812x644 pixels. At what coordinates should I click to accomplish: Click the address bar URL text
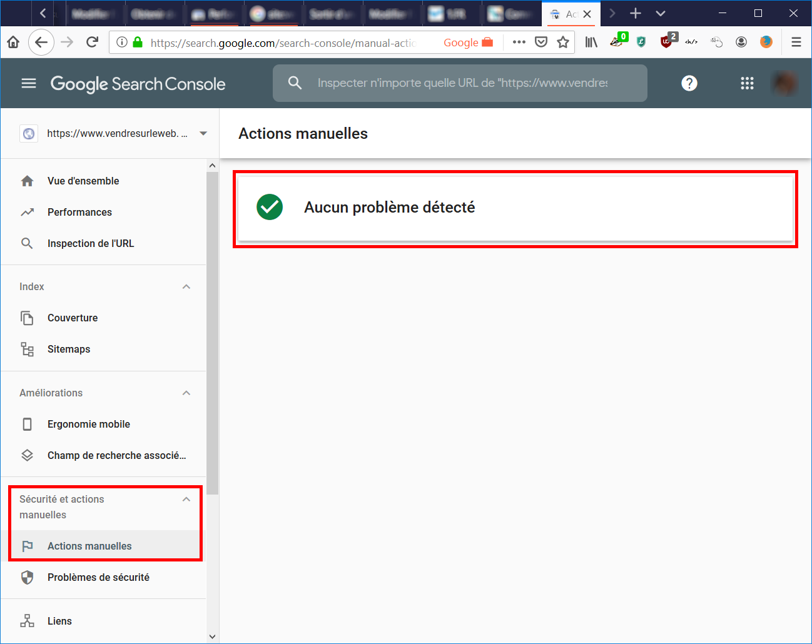[283, 43]
